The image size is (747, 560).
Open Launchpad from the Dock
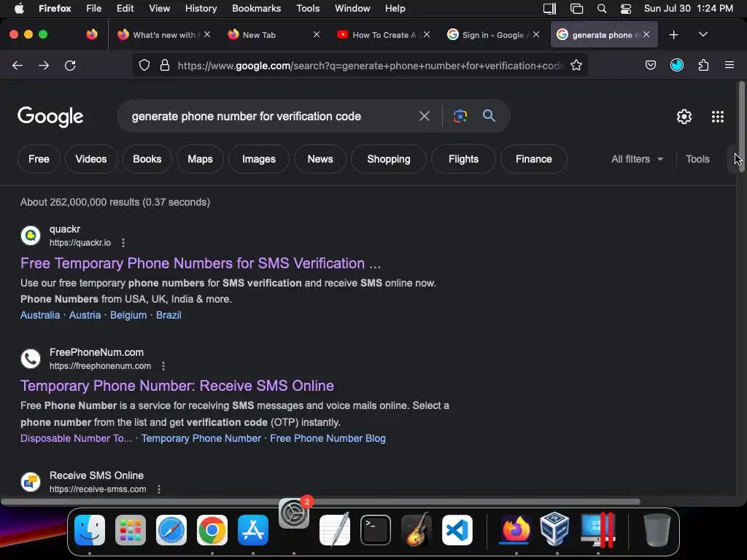pos(131,530)
